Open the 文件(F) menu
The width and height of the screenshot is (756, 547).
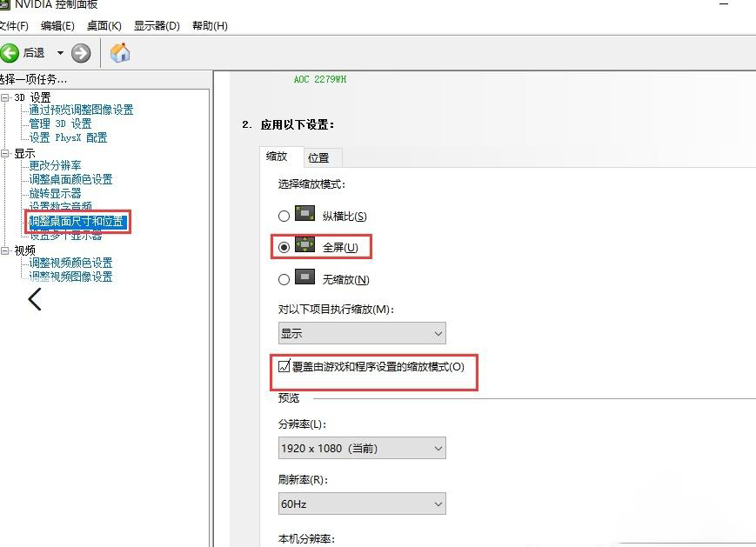pos(14,25)
